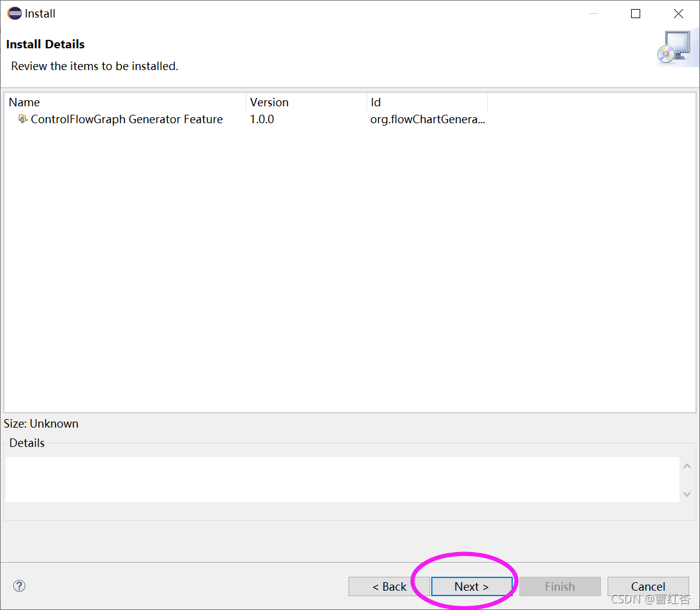Open help via the question mark icon
This screenshot has height=610, width=700.
click(19, 586)
